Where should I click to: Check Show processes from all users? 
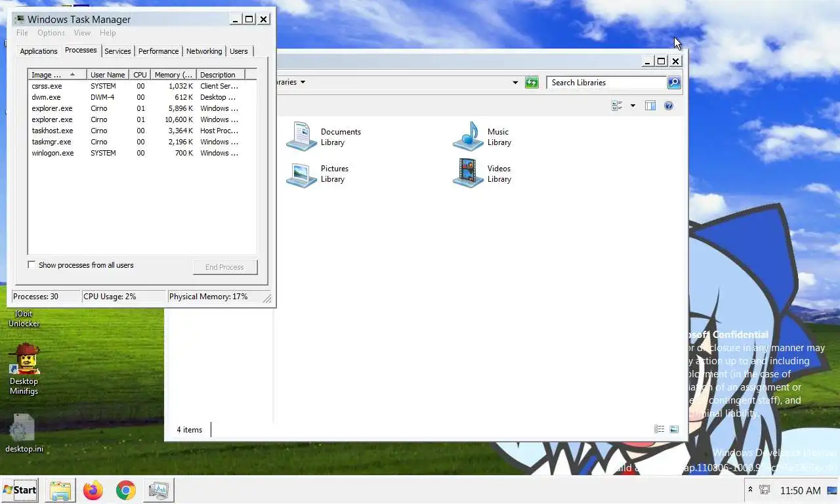[x=31, y=265]
